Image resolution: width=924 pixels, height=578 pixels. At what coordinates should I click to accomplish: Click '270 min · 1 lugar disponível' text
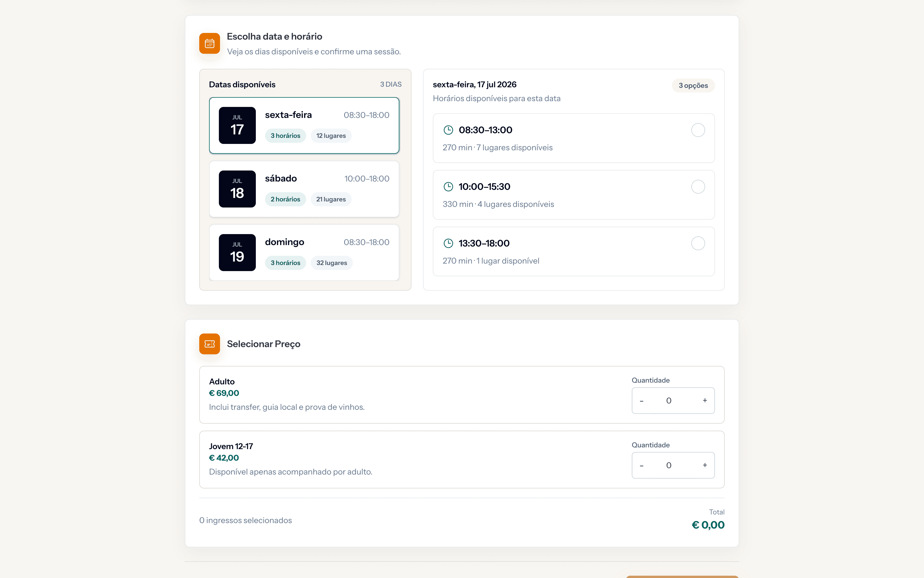point(491,261)
